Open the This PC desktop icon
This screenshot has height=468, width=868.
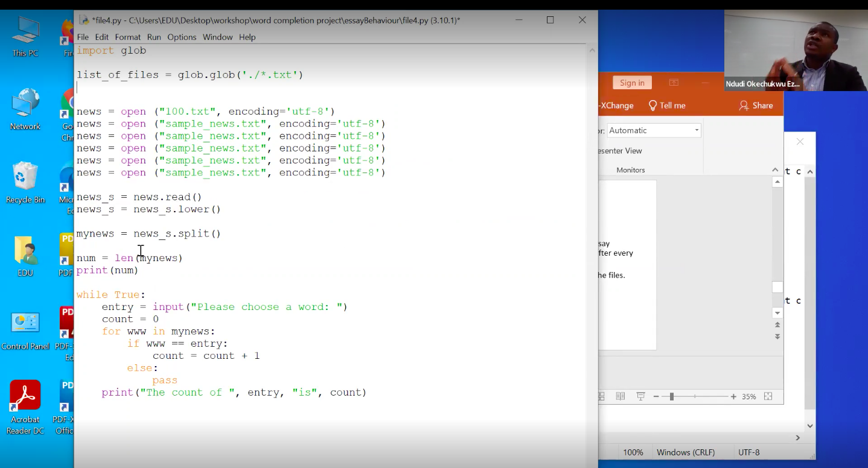tap(25, 36)
